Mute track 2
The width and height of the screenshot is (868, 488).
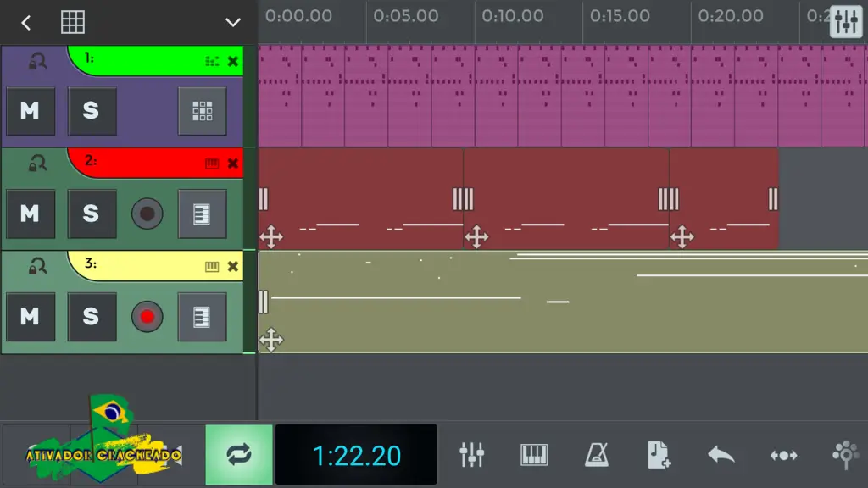tap(31, 213)
